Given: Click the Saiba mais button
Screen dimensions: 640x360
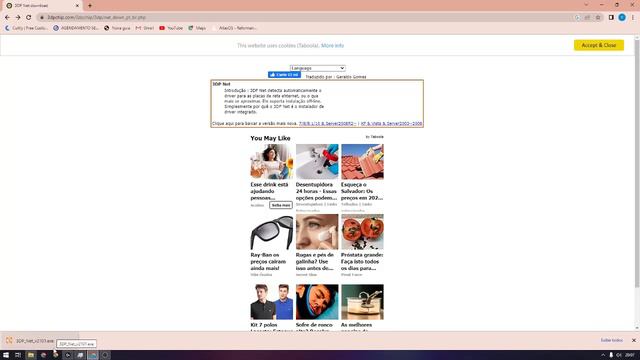Looking at the screenshot, I should (x=281, y=205).
